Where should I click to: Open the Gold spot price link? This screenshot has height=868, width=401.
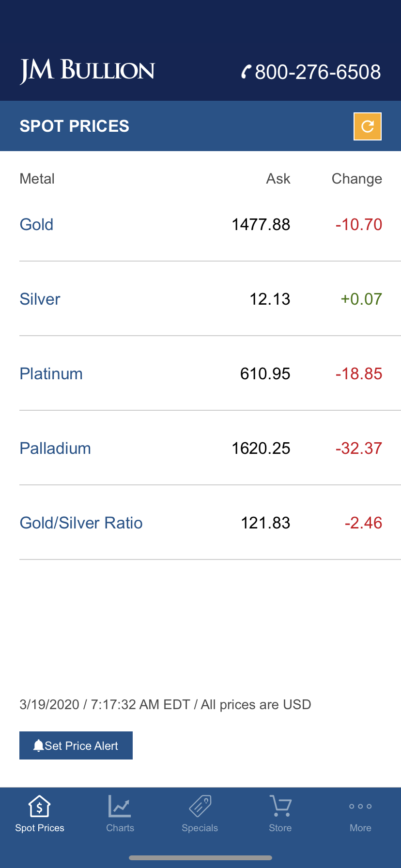(36, 225)
